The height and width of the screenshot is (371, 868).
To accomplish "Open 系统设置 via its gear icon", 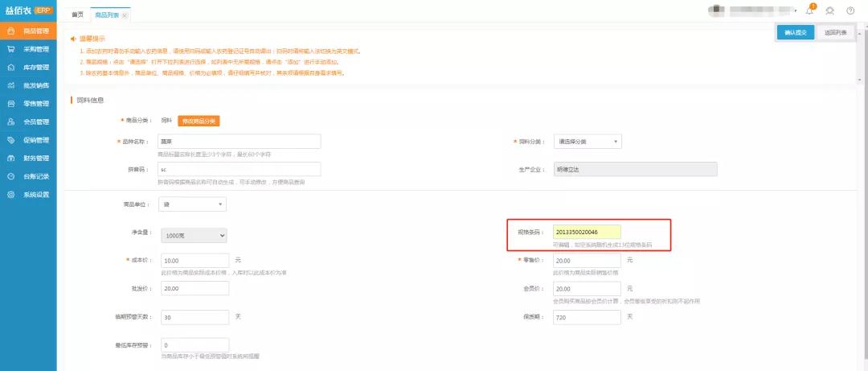I will tap(10, 195).
